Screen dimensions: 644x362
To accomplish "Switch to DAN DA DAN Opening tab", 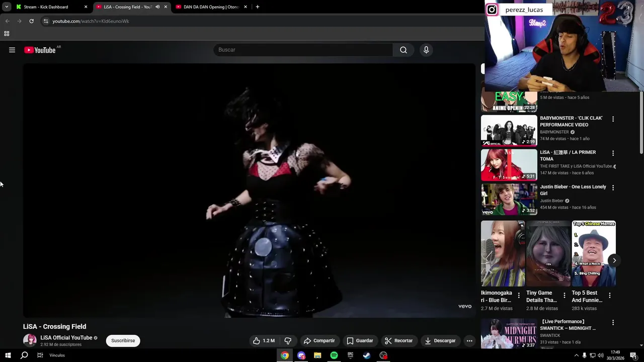I will click(x=211, y=7).
